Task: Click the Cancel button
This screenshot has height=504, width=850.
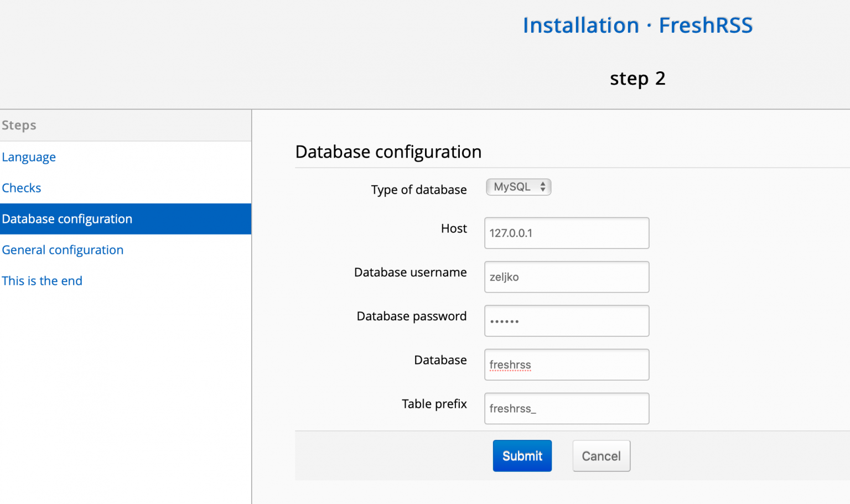Action: point(601,455)
